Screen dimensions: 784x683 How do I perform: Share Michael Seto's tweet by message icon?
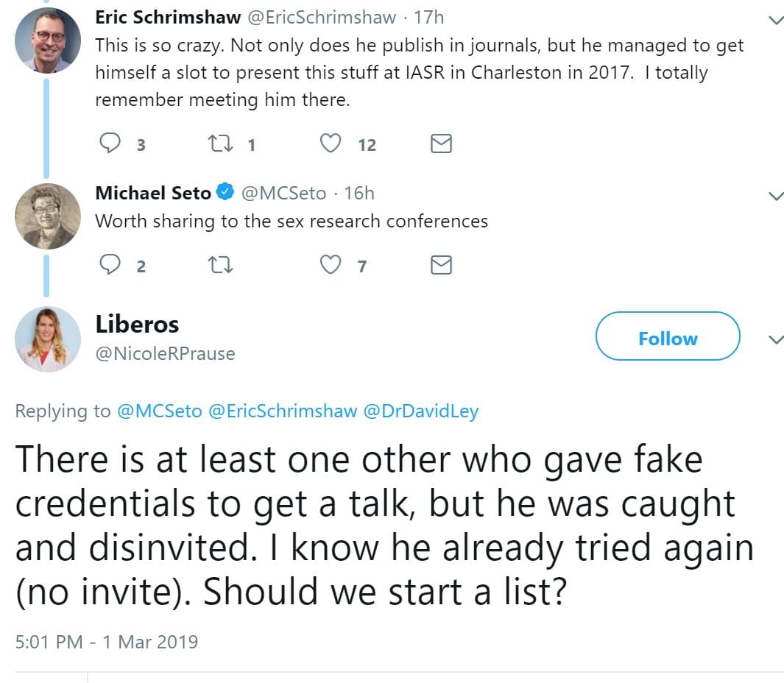click(440, 265)
